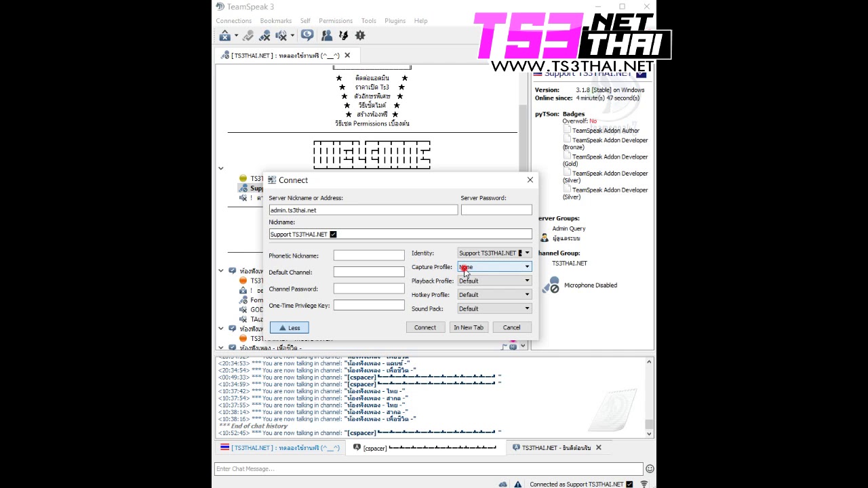The image size is (868, 488).
Task: Click the admin group icon beside ผู้ดูแลระบบ
Action: [x=544, y=238]
